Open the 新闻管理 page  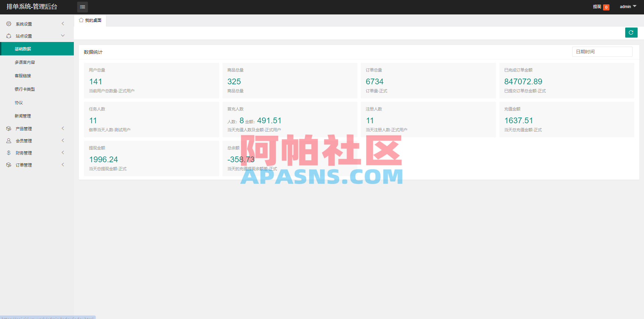tap(23, 116)
